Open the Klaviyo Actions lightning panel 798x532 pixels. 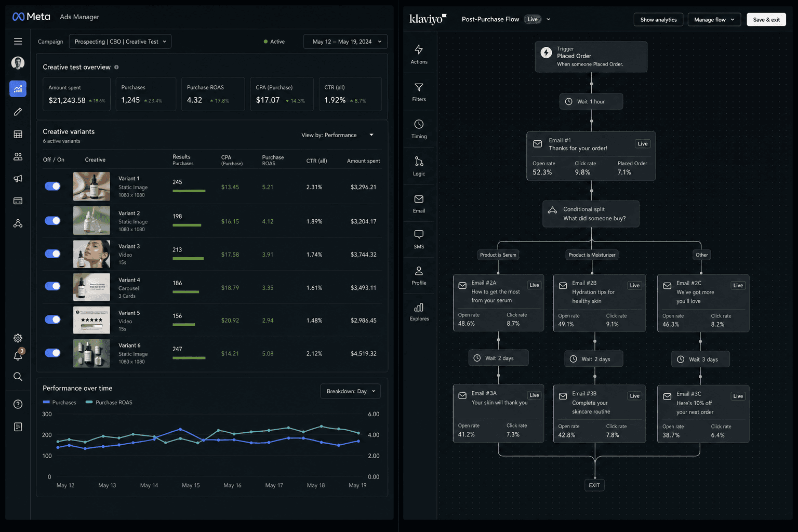(419, 54)
